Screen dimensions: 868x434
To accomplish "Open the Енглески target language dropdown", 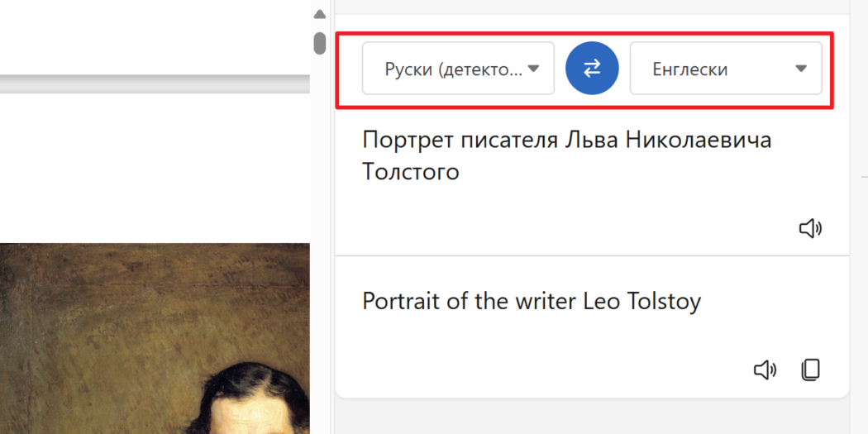I will pos(726,68).
